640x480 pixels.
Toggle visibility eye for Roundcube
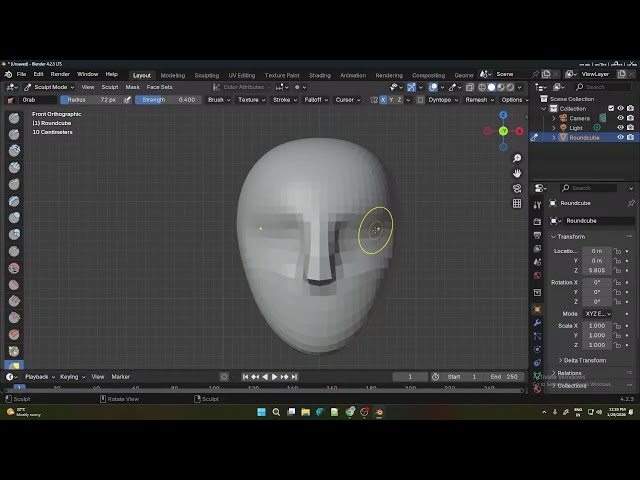pyautogui.click(x=620, y=138)
